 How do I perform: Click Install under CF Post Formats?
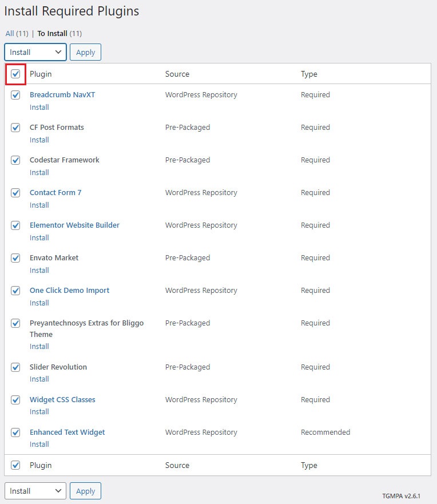pyautogui.click(x=39, y=140)
